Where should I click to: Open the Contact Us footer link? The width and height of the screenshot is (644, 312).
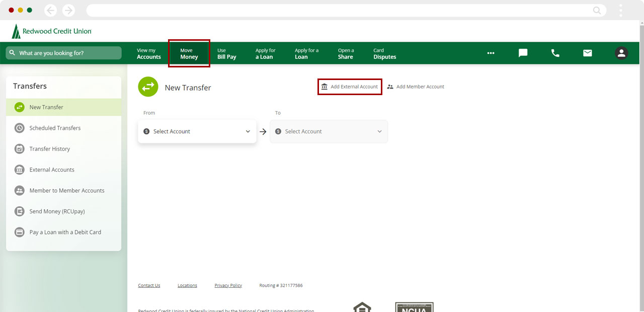[149, 285]
